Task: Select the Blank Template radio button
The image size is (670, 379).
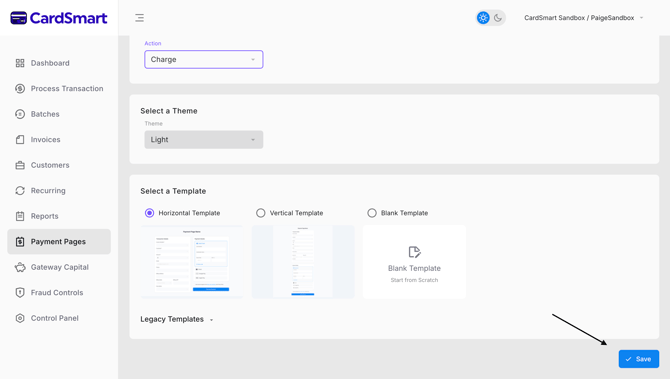Action: [372, 213]
